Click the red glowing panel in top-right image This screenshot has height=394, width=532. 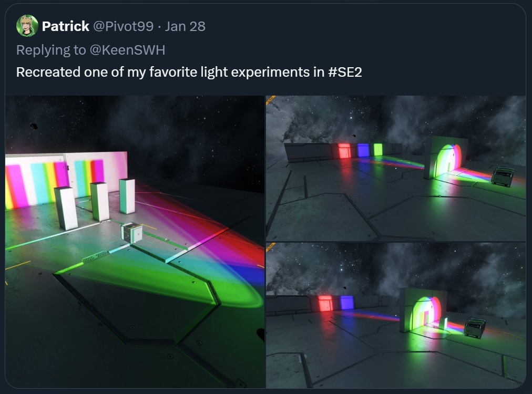pyautogui.click(x=345, y=151)
